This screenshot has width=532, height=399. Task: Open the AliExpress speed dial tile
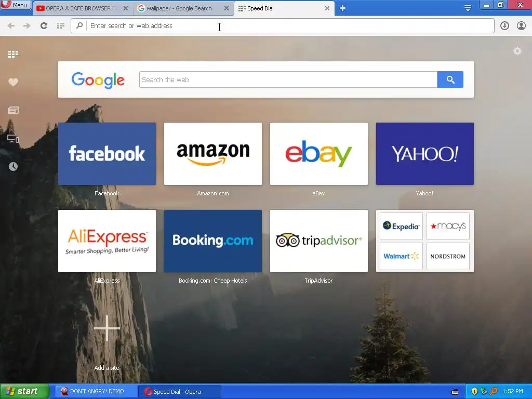(x=107, y=241)
